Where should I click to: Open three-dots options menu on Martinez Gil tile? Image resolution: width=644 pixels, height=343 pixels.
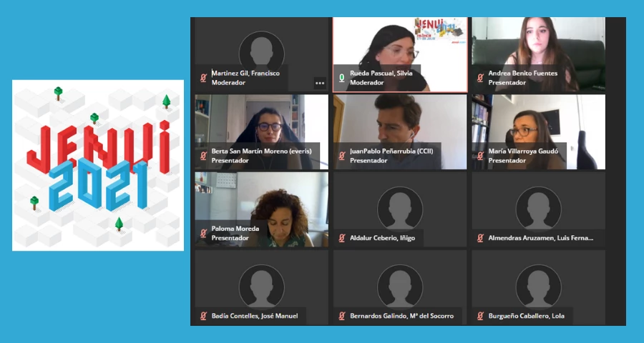pyautogui.click(x=320, y=83)
